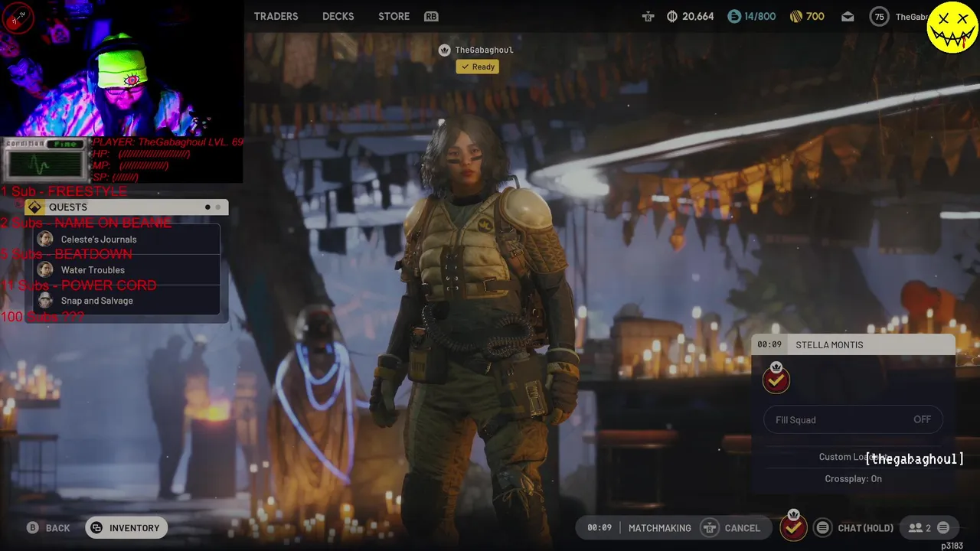The image size is (980, 551).
Task: Click the R-stick icon in the top bar
Action: [648, 16]
